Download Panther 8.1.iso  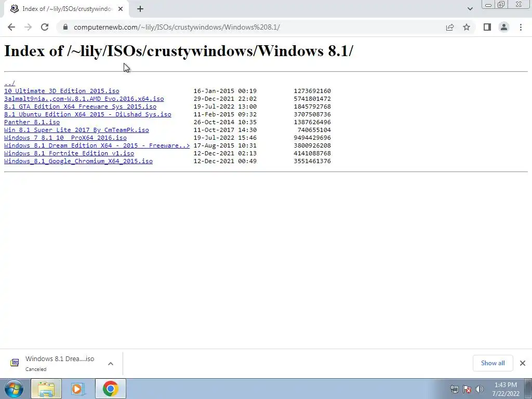(32, 122)
